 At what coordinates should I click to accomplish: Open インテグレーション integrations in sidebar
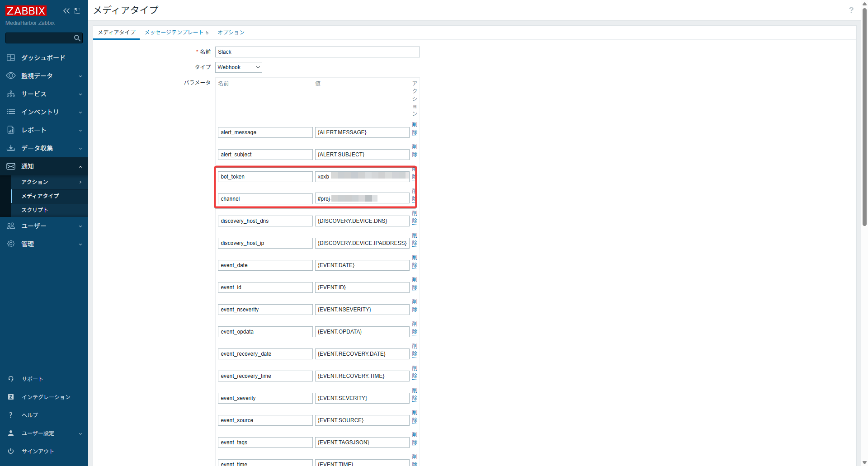click(46, 397)
